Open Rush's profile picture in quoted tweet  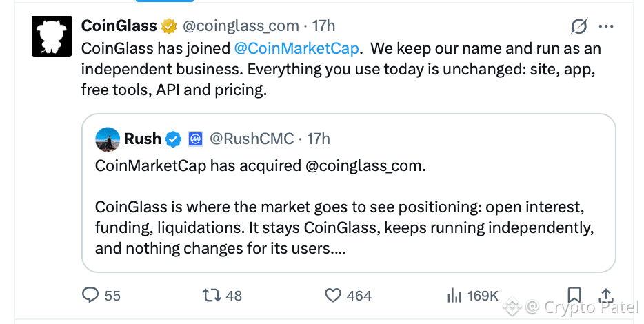[108, 139]
